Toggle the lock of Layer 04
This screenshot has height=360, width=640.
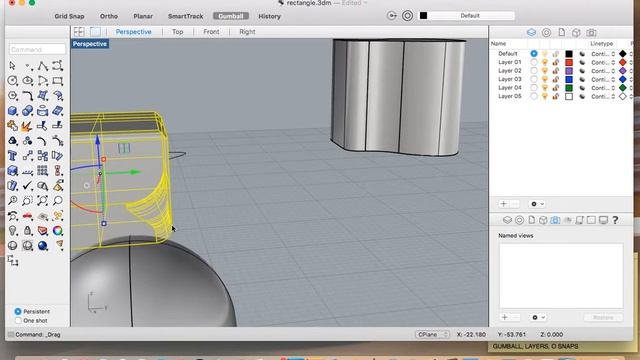[556, 88]
